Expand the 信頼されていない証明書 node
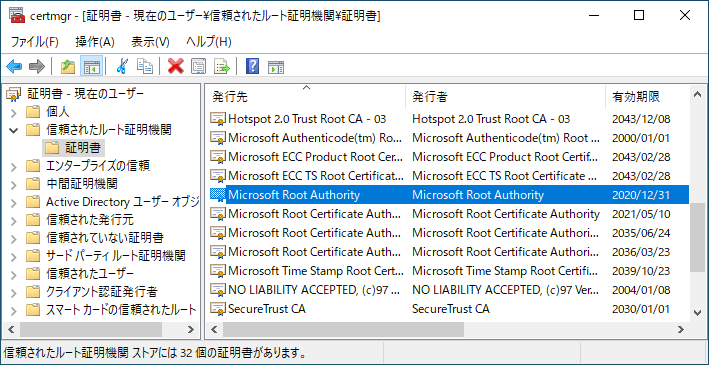The height and width of the screenshot is (365, 709). pos(14,238)
